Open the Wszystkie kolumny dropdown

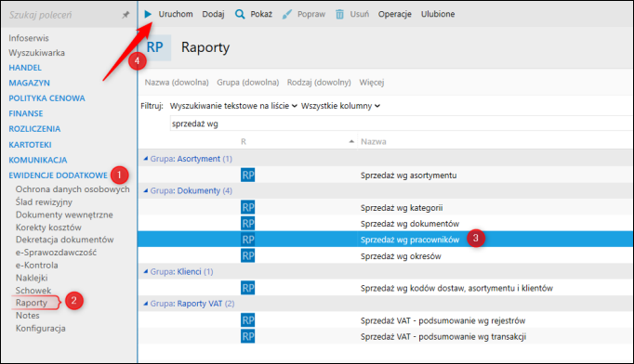point(340,106)
